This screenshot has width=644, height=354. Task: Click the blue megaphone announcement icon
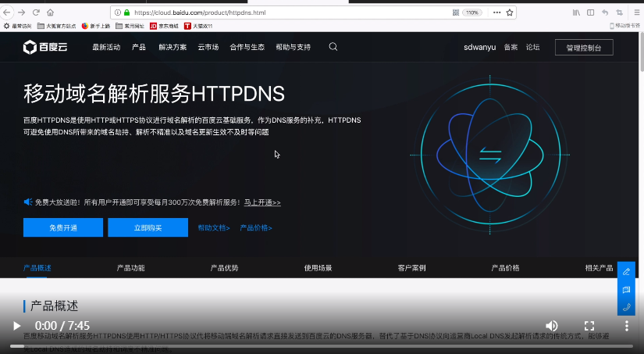[28, 202]
